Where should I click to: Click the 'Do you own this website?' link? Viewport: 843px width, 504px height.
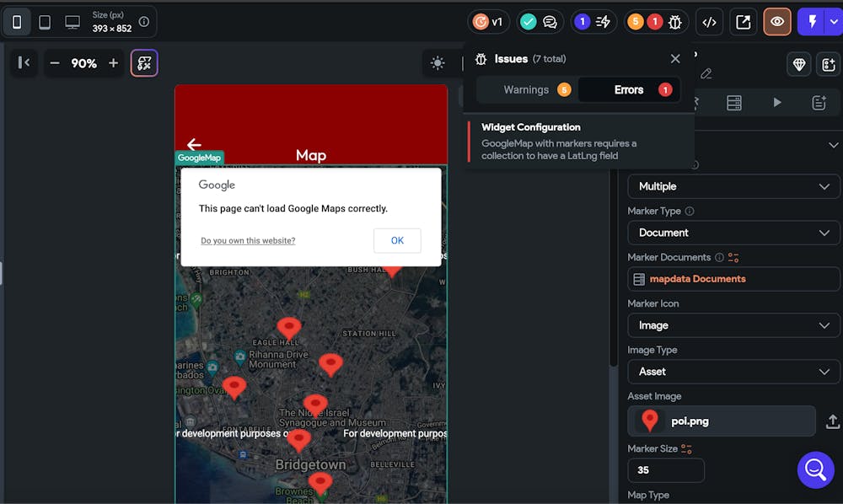pos(248,241)
